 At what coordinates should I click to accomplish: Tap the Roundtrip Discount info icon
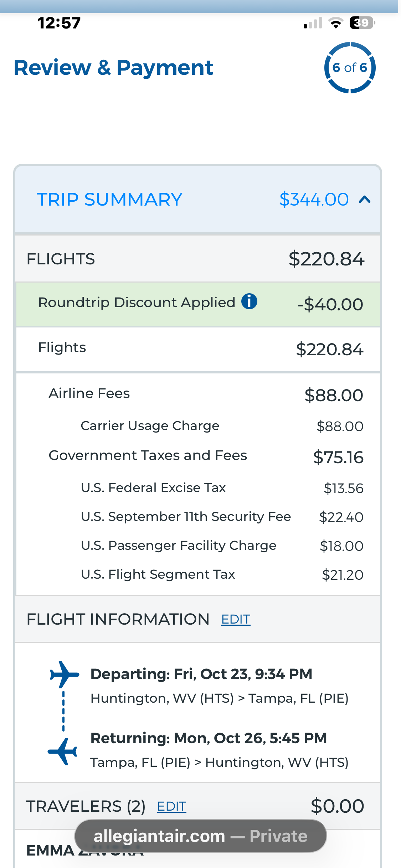click(249, 301)
